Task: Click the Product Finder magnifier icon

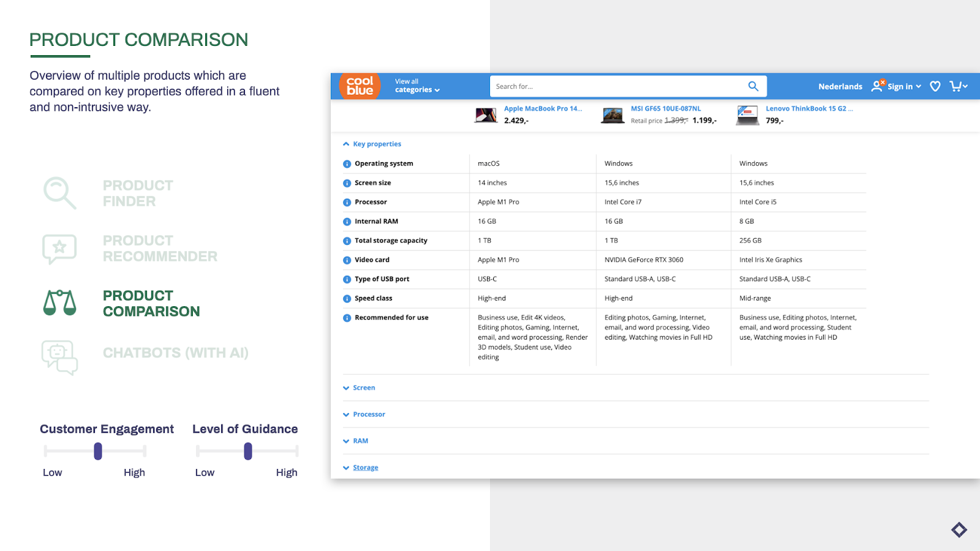Action: click(59, 193)
